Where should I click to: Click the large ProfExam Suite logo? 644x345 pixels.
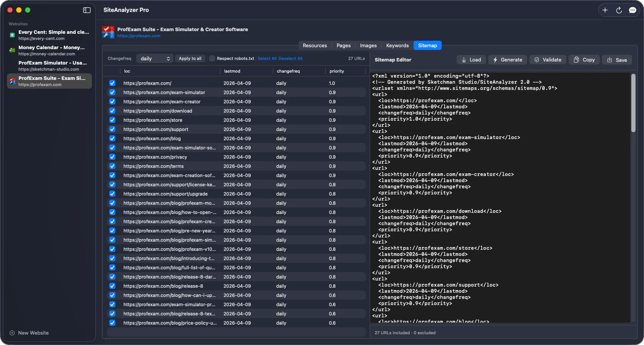pyautogui.click(x=108, y=32)
